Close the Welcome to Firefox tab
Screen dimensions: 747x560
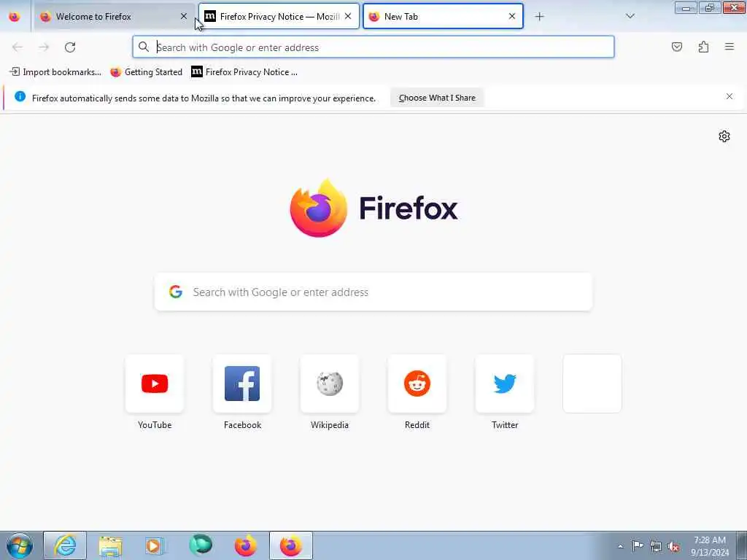[x=183, y=17]
